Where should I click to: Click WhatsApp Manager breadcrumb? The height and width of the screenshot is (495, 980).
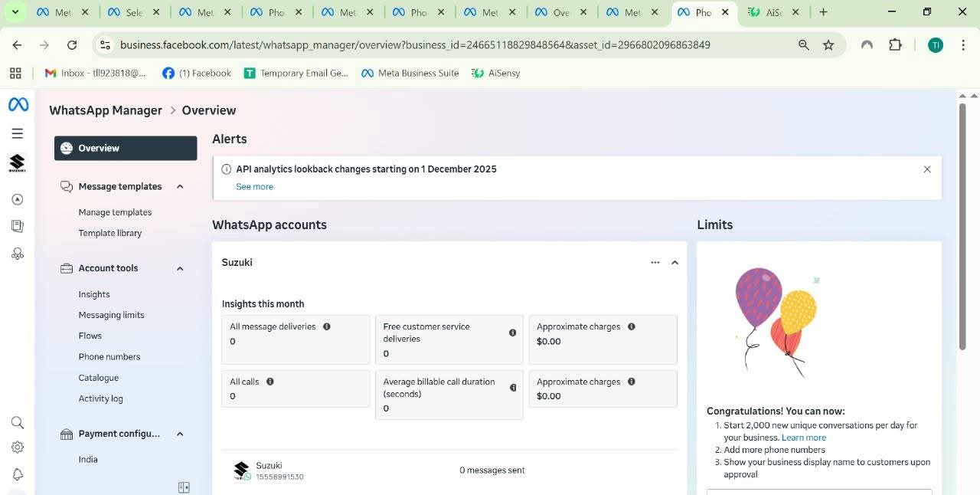106,110
